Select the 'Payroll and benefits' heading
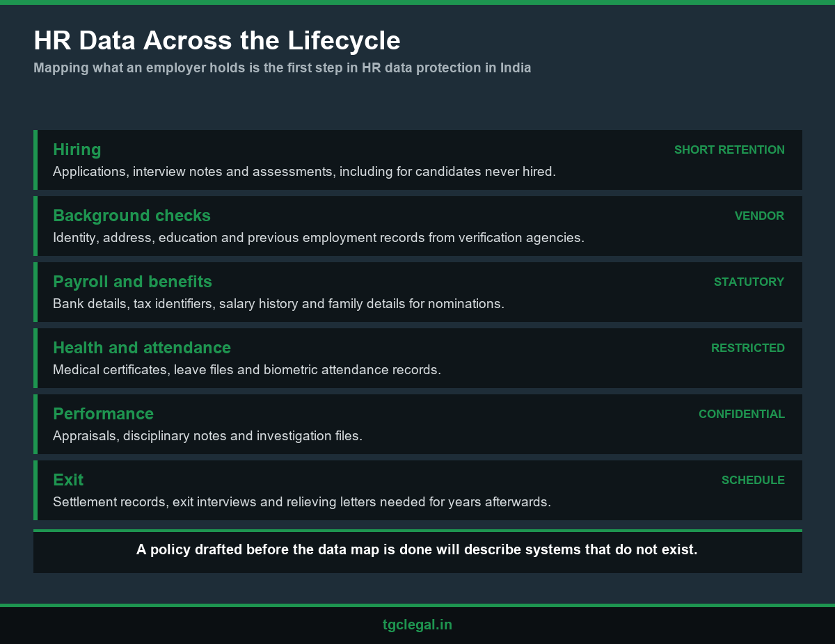The image size is (835, 644). 132,282
